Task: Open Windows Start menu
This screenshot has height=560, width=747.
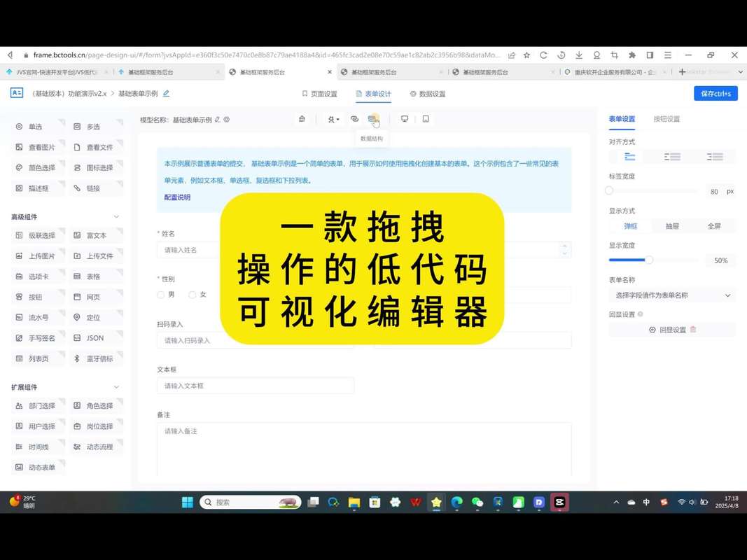Action: pyautogui.click(x=188, y=503)
